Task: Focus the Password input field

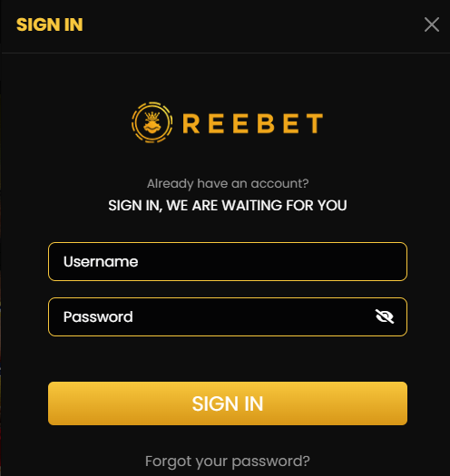Action: 228,316
